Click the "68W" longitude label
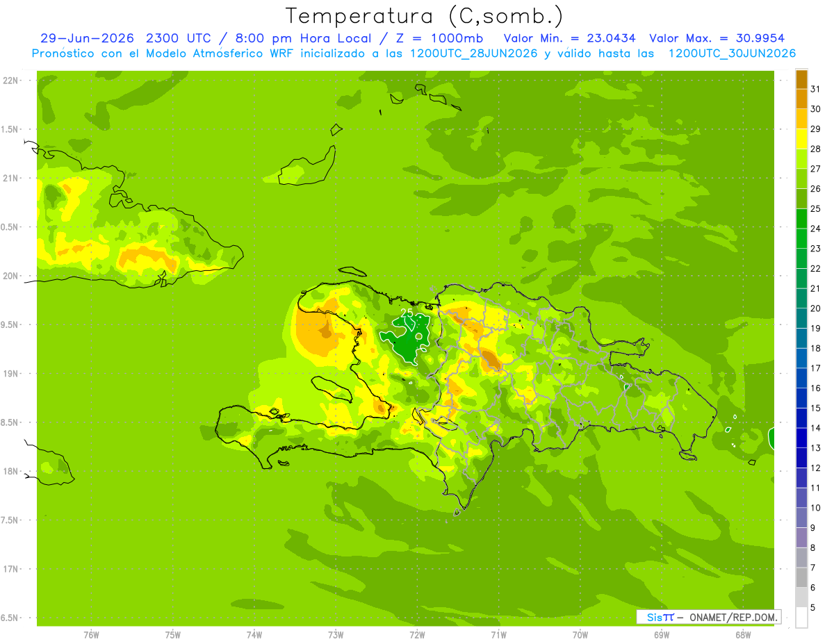The width and height of the screenshot is (834, 644). coord(743,635)
